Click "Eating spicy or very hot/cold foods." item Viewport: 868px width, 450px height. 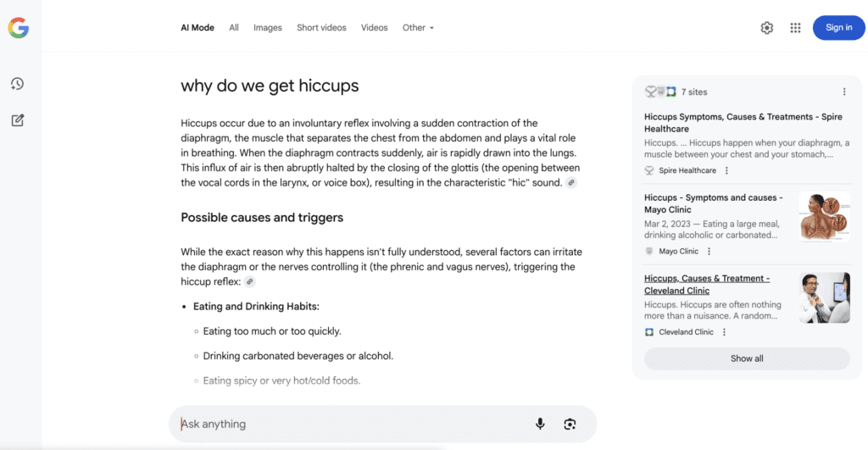pyautogui.click(x=281, y=381)
